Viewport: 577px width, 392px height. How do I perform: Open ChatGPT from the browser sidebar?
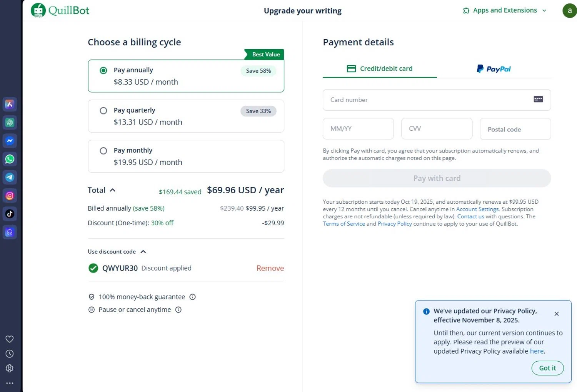click(10, 123)
